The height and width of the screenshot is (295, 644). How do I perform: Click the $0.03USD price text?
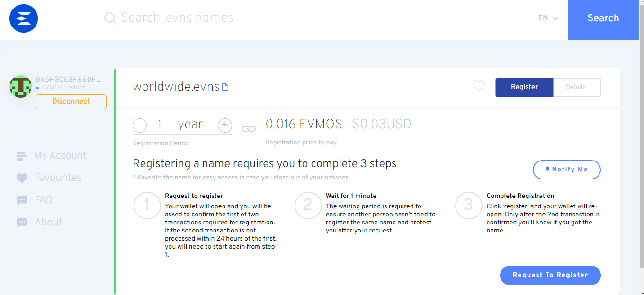382,125
